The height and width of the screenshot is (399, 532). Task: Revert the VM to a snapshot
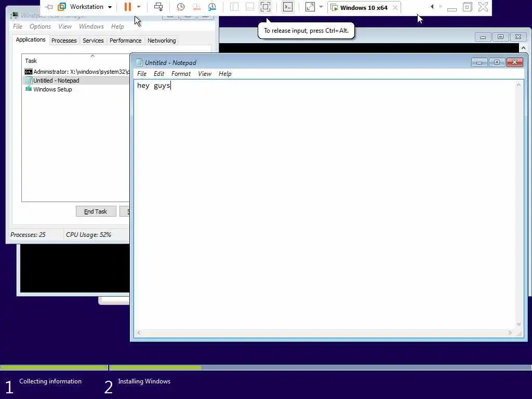pyautogui.click(x=196, y=7)
